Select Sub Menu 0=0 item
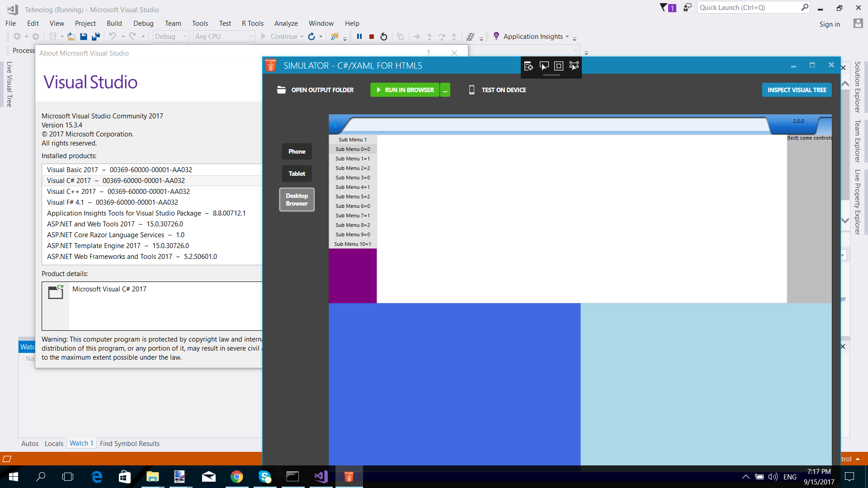The height and width of the screenshot is (488, 868). tap(353, 149)
